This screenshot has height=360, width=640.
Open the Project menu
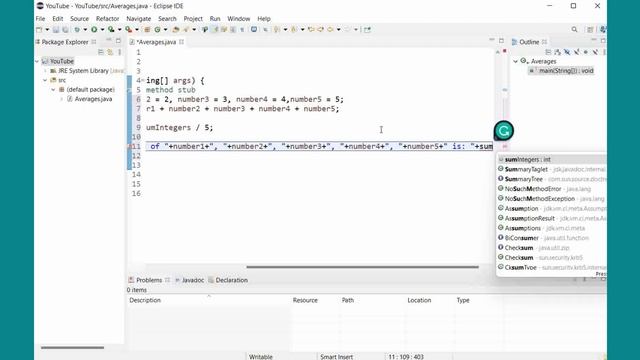point(193,19)
